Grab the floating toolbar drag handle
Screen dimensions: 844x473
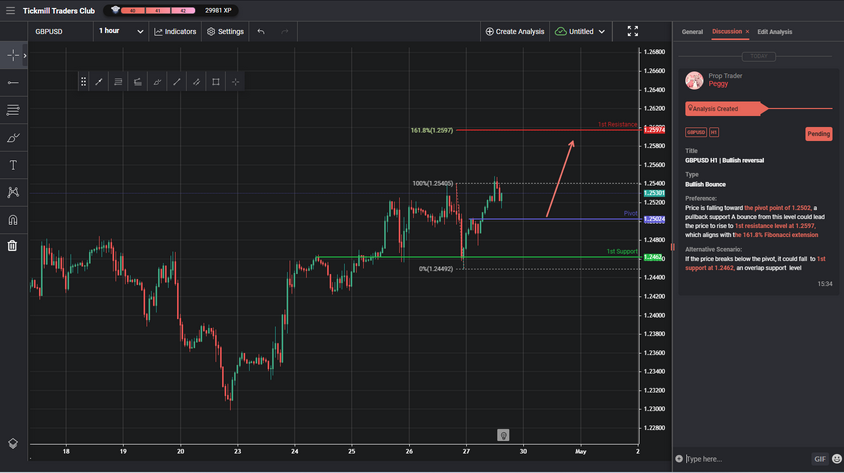pos(83,82)
